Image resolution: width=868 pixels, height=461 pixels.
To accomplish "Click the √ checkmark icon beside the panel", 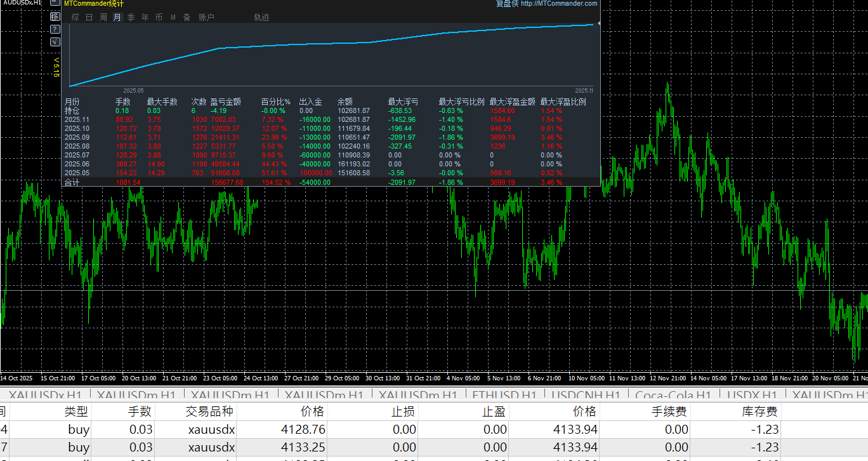I will pyautogui.click(x=55, y=42).
